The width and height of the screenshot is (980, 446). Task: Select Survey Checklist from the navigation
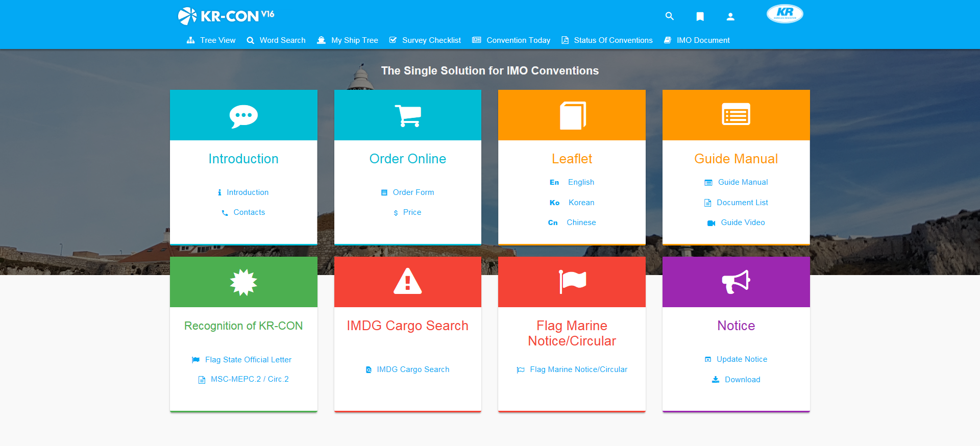point(425,40)
